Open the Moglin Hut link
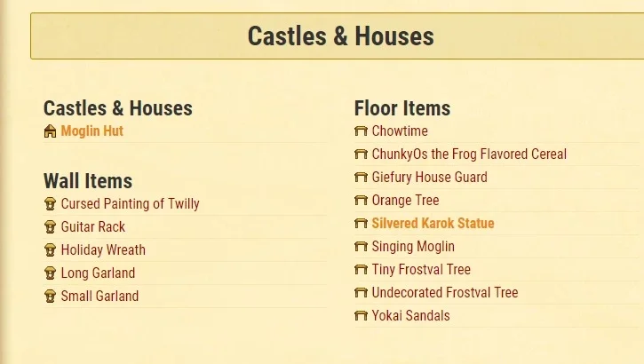This screenshot has height=364, width=644. click(92, 131)
